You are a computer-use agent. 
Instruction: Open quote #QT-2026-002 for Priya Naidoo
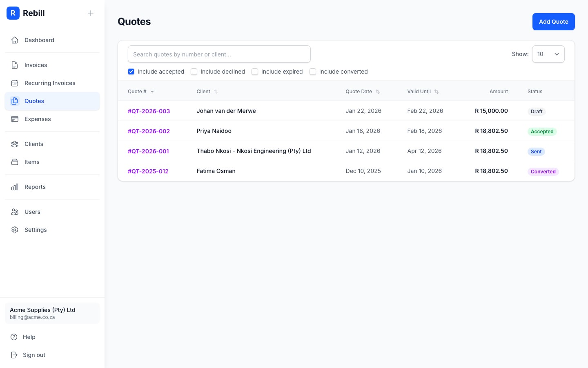click(x=149, y=131)
